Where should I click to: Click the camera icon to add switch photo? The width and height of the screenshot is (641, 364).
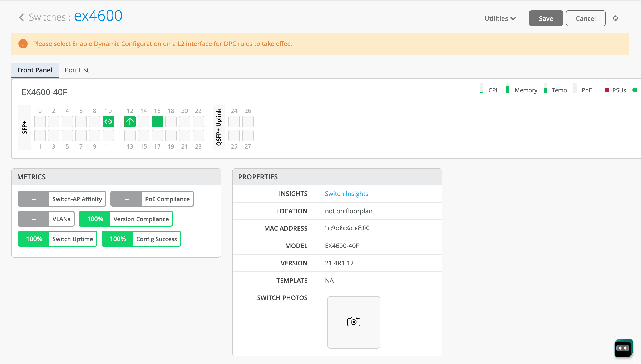354,322
